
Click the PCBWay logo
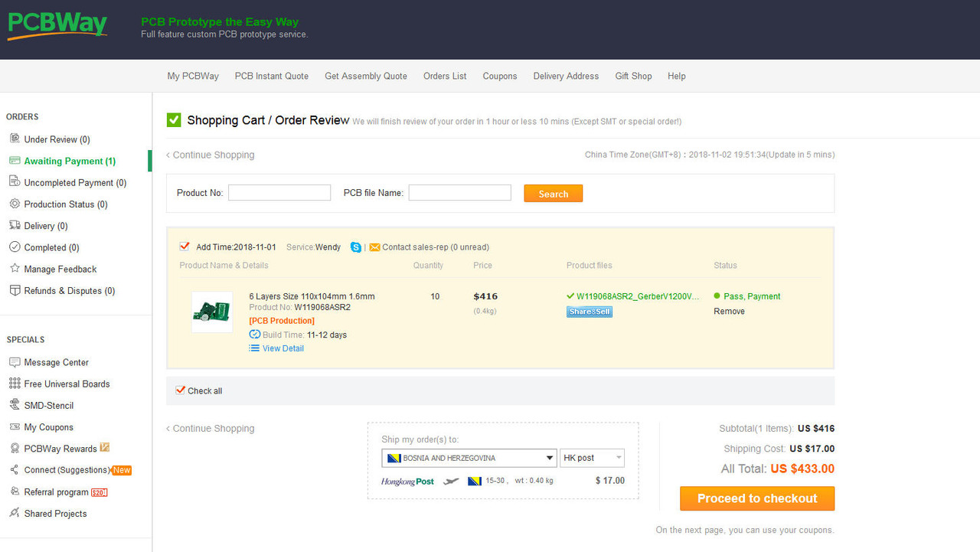tap(57, 25)
